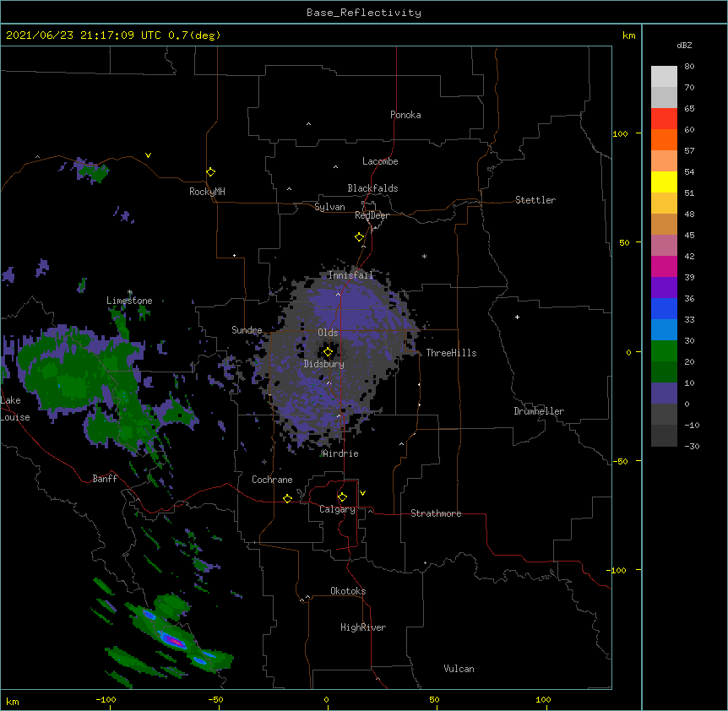Select the 30 dBZ green color swatch
728x711 pixels.
[x=664, y=351]
